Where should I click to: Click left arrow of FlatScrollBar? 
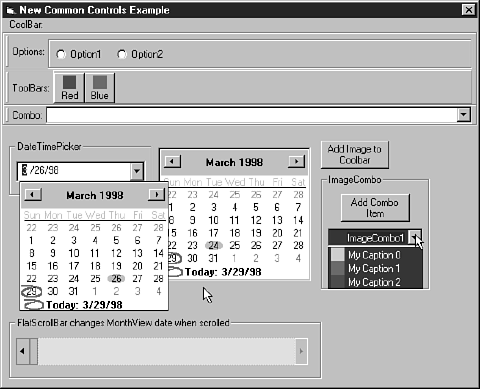[23, 351]
